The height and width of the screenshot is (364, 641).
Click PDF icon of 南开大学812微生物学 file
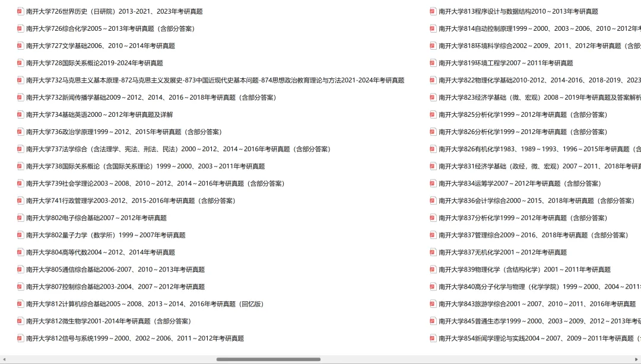point(20,321)
